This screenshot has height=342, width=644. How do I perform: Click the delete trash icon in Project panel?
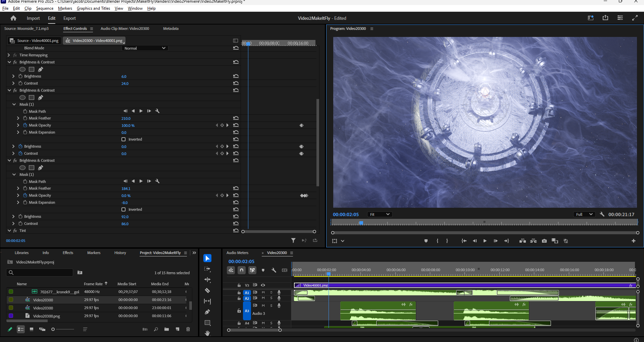point(188,329)
